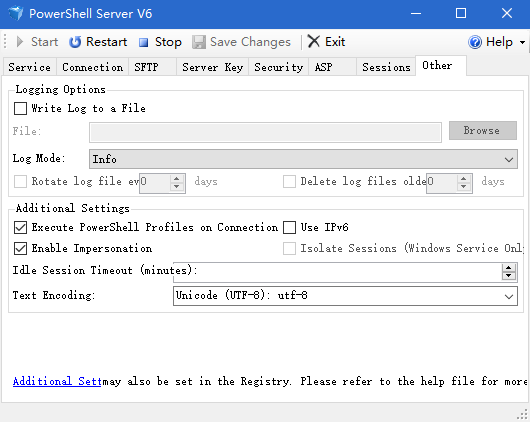The image size is (530, 422).
Task: Click the Browse button
Action: (x=483, y=131)
